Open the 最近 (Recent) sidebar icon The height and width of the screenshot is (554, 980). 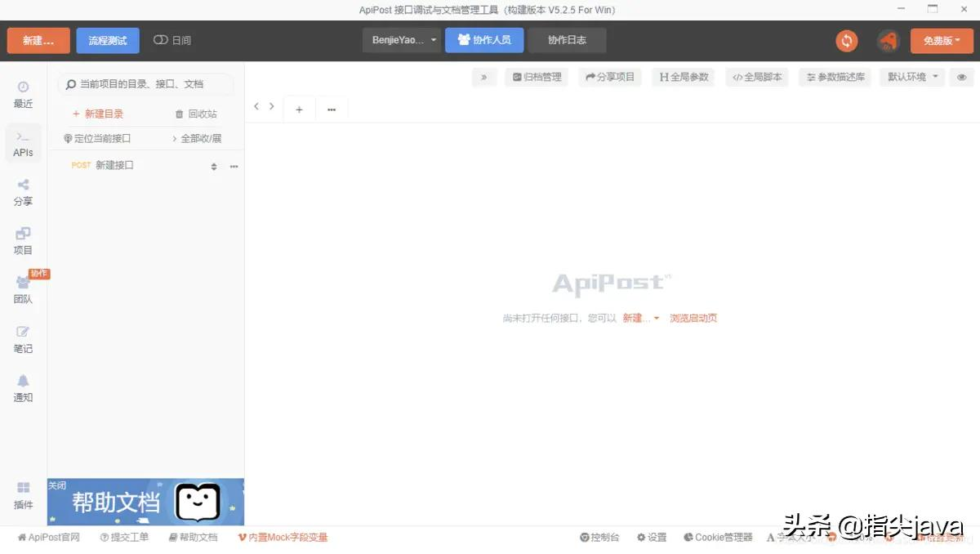tap(23, 95)
